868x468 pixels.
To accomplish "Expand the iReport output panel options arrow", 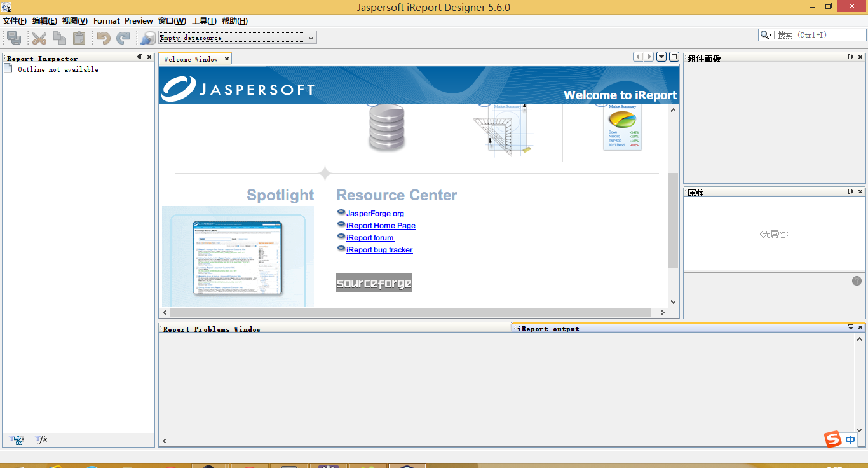I will click(x=851, y=327).
